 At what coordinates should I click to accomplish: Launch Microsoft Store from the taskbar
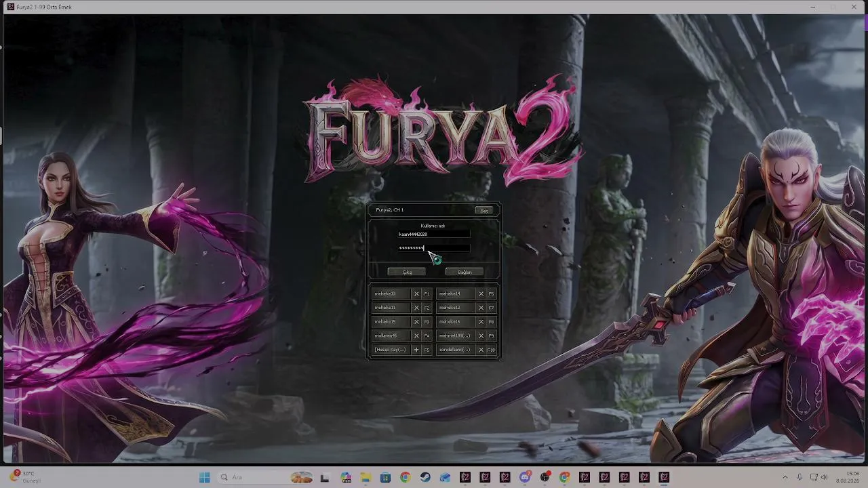coord(385,477)
